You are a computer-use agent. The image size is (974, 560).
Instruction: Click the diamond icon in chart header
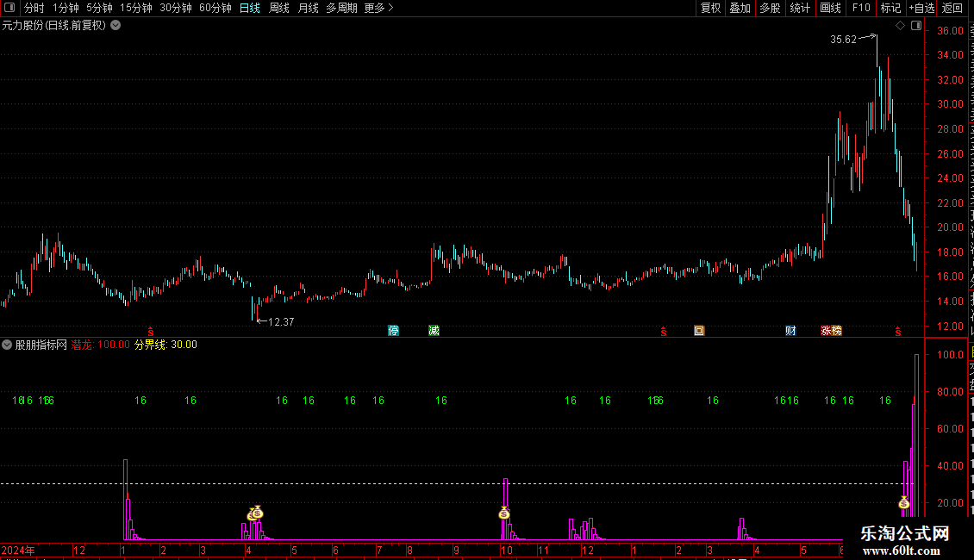900,26
